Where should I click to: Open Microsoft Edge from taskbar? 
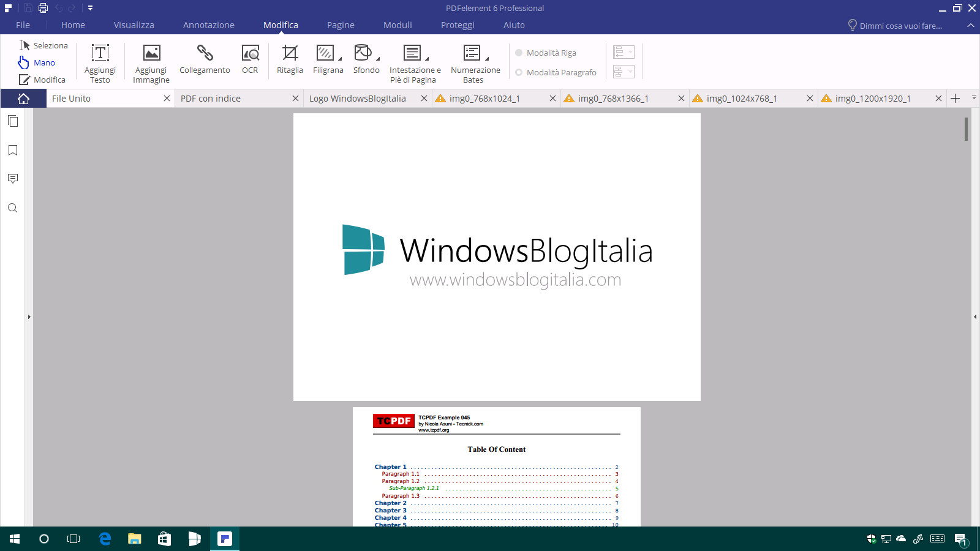pyautogui.click(x=105, y=539)
